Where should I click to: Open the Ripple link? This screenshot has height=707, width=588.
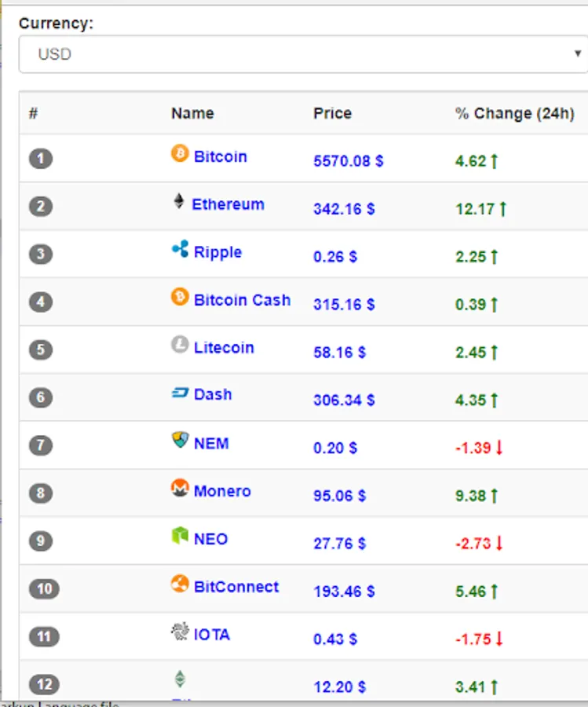pos(217,252)
